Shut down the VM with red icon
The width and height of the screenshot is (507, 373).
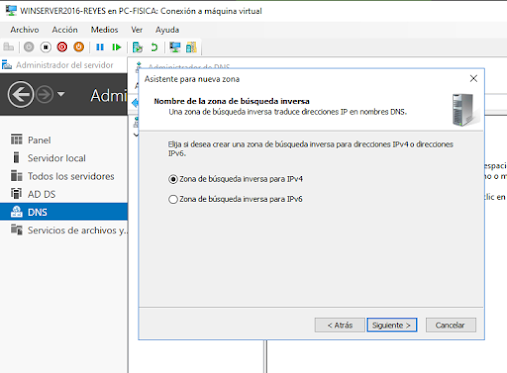tap(62, 47)
